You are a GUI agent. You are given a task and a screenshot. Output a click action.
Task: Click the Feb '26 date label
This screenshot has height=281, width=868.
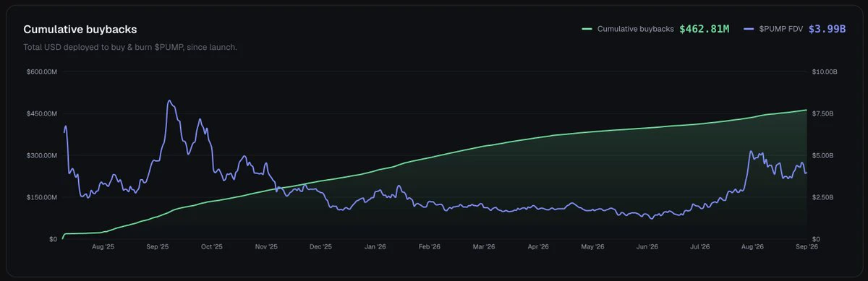point(429,247)
